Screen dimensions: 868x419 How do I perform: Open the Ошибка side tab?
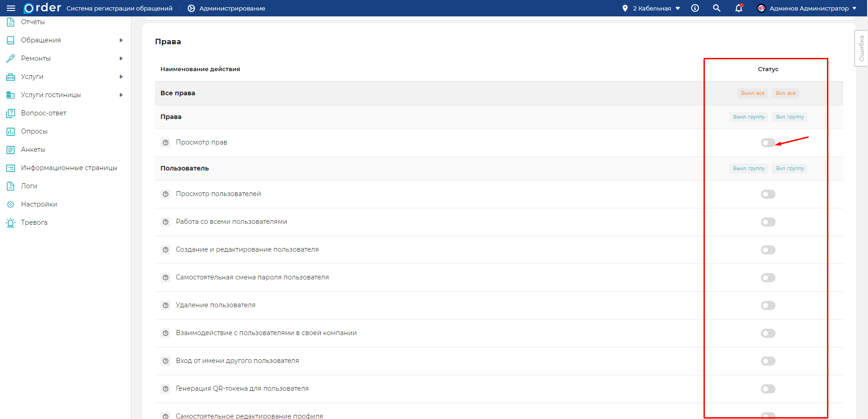click(x=861, y=48)
